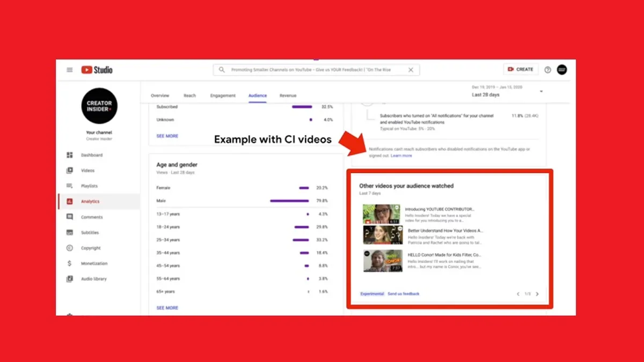
Task: Click in the search input field
Action: [317, 70]
